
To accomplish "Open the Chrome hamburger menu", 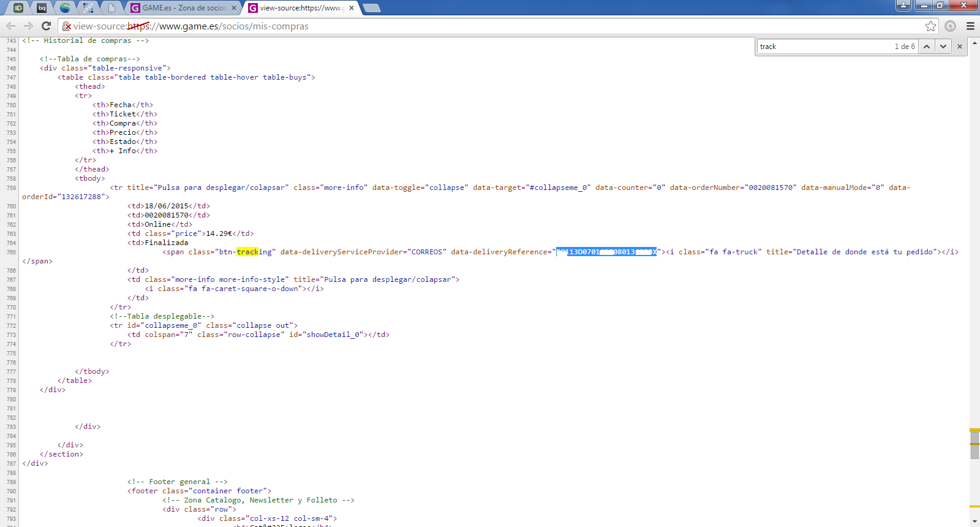I will pos(970,26).
